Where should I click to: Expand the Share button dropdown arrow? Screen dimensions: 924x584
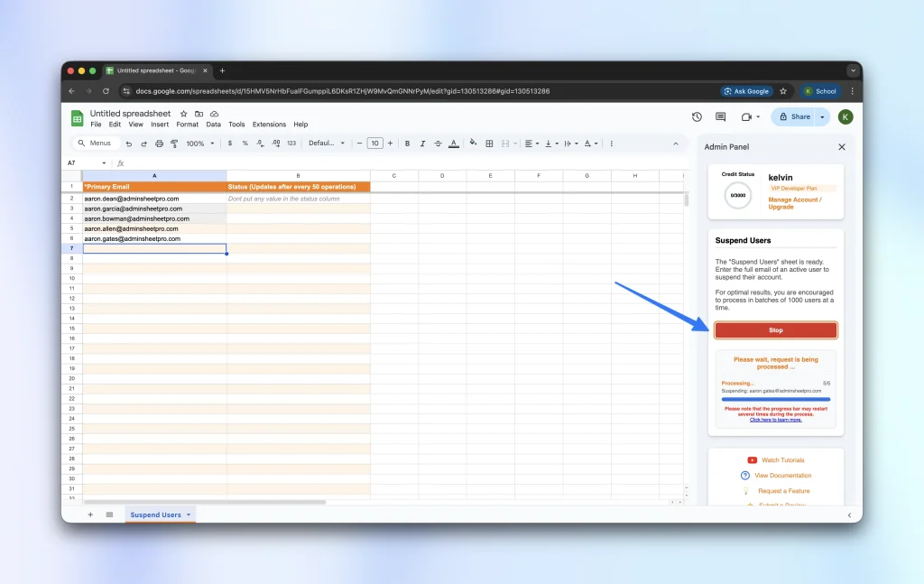[x=822, y=116]
